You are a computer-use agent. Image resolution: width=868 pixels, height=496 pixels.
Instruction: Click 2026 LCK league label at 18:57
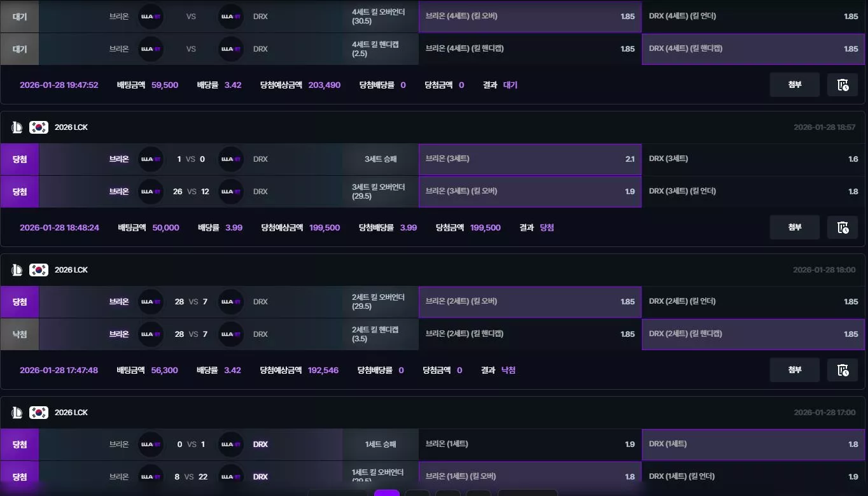[x=71, y=127]
